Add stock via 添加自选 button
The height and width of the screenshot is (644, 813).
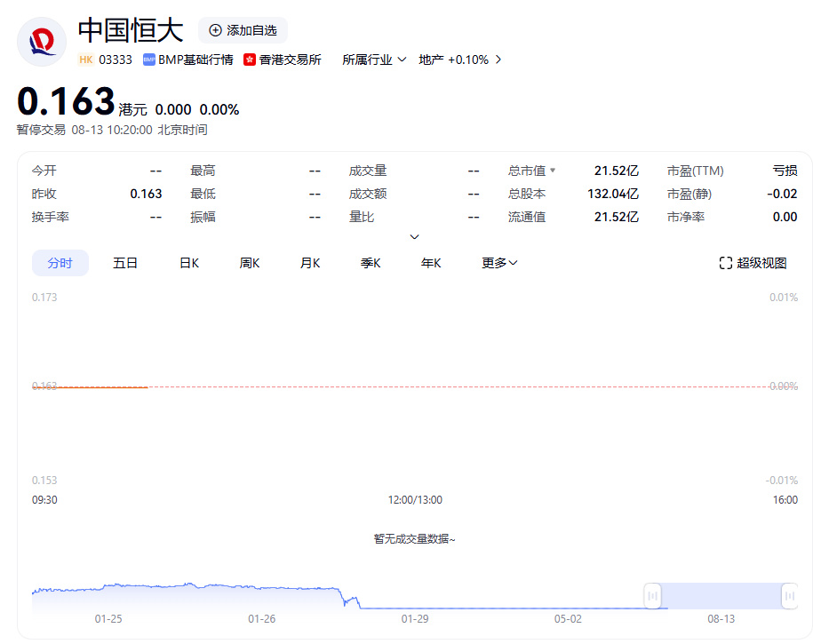click(243, 30)
